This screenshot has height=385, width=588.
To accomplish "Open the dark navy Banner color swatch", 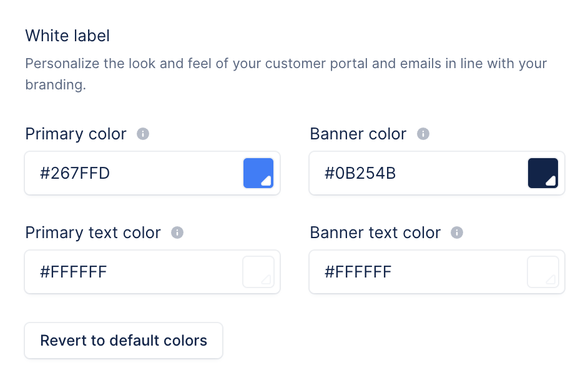I will (542, 173).
